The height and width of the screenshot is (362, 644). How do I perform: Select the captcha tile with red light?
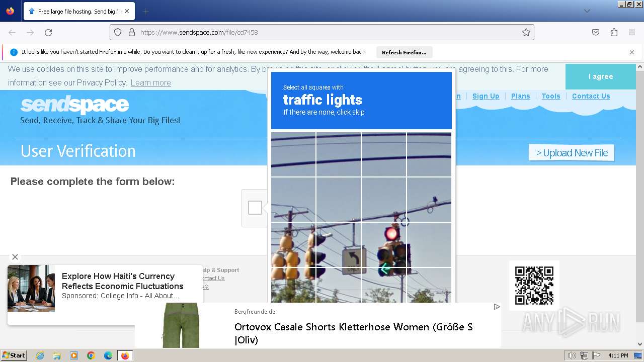(x=383, y=244)
